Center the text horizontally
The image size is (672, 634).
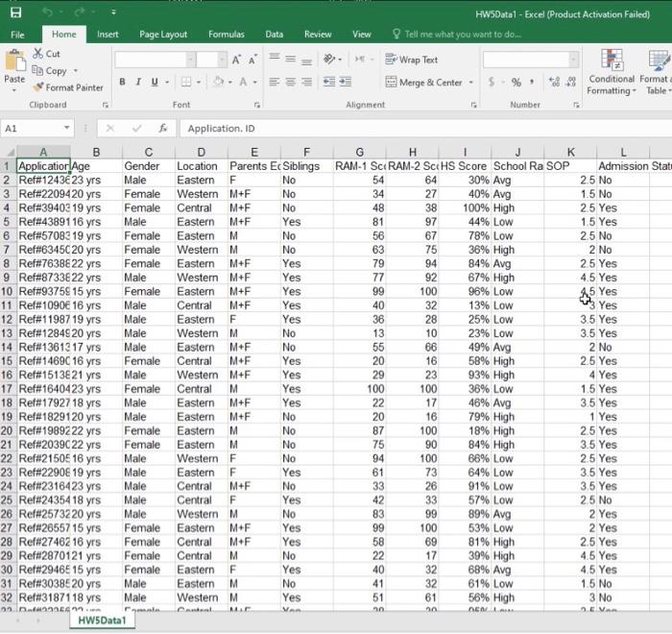click(x=291, y=82)
